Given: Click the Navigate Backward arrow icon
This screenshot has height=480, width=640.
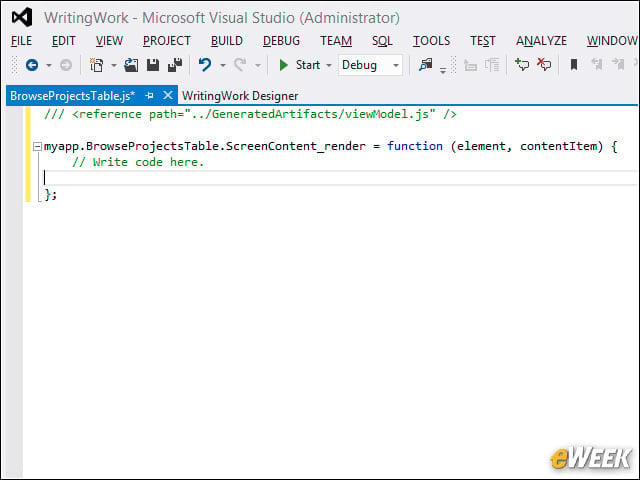Looking at the screenshot, I should [x=32, y=65].
